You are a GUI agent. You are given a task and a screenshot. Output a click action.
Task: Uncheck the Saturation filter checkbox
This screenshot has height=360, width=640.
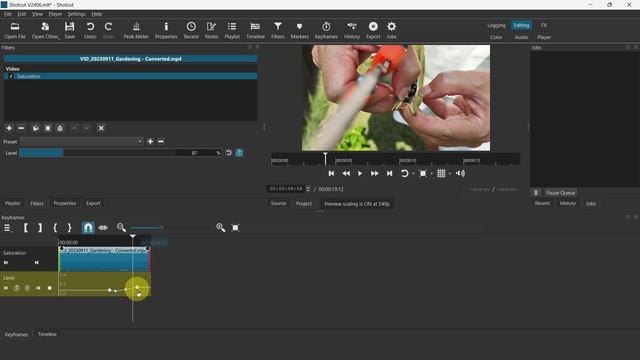[11, 76]
